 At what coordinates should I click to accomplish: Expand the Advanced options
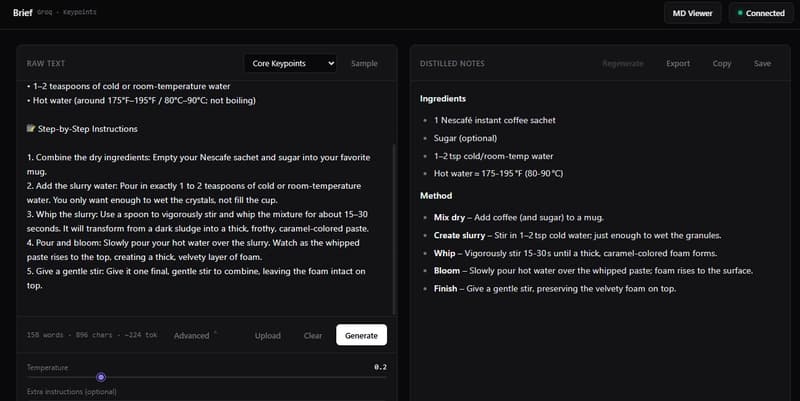pyautogui.click(x=195, y=335)
